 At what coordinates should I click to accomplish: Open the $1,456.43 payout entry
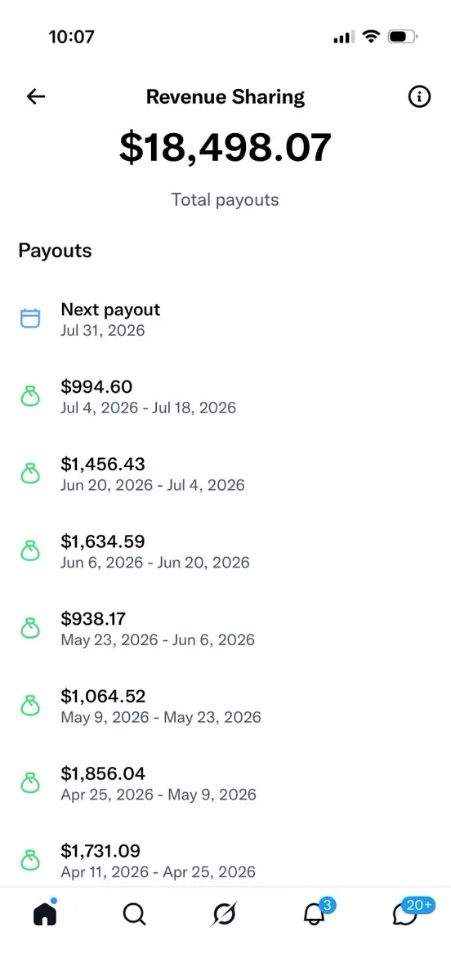[225, 474]
